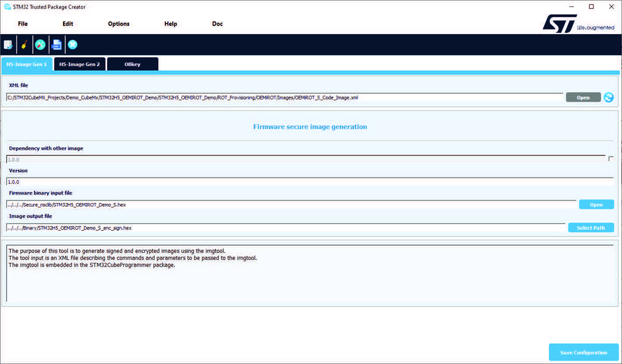Open the wrench and screwdriver settings icon
622x364 pixels.
click(40, 45)
